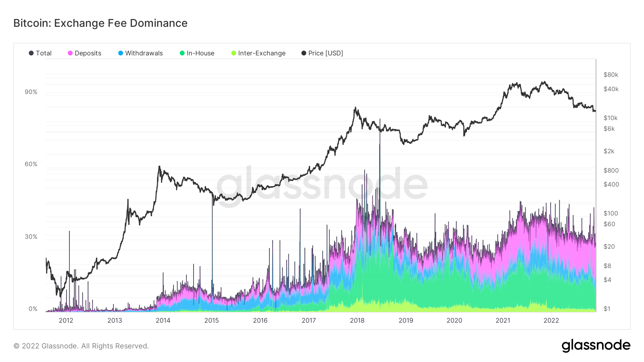Click the 2022 x-axis label
This screenshot has width=644, height=362.
tap(551, 321)
